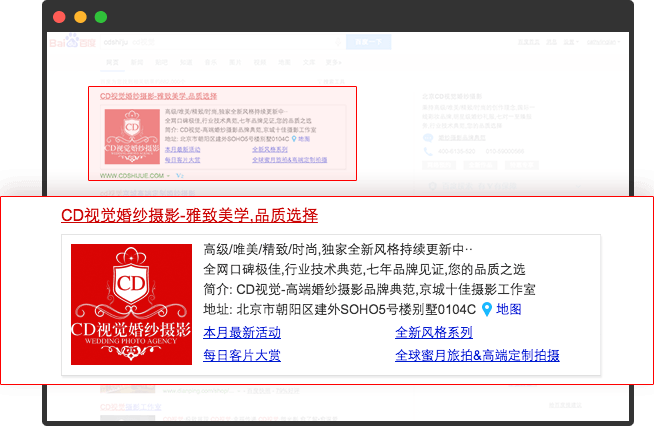Click the yellow minimize window button
This screenshot has height=426, width=654.
81,17
